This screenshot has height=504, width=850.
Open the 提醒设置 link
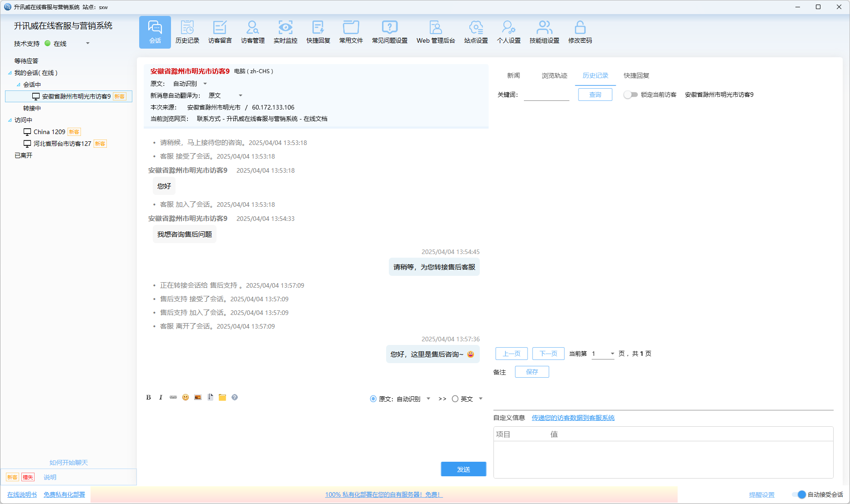tap(762, 494)
